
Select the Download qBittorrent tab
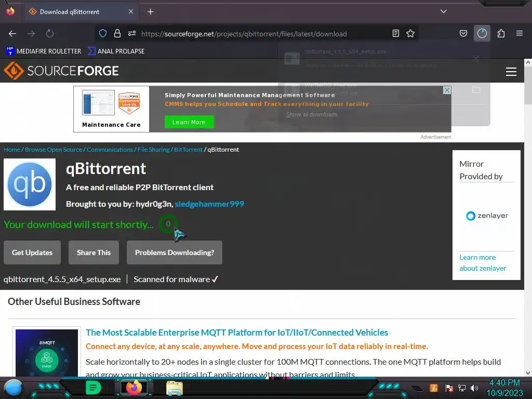coord(81,12)
